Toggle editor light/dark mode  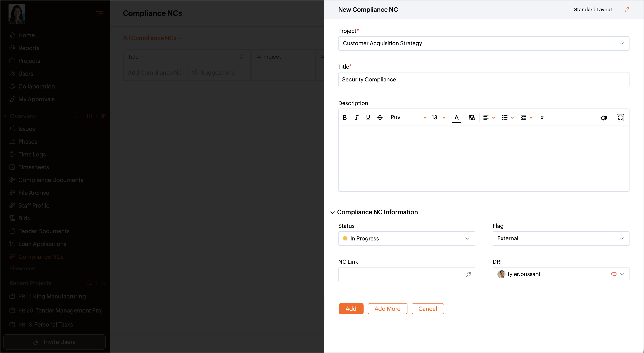pyautogui.click(x=604, y=118)
